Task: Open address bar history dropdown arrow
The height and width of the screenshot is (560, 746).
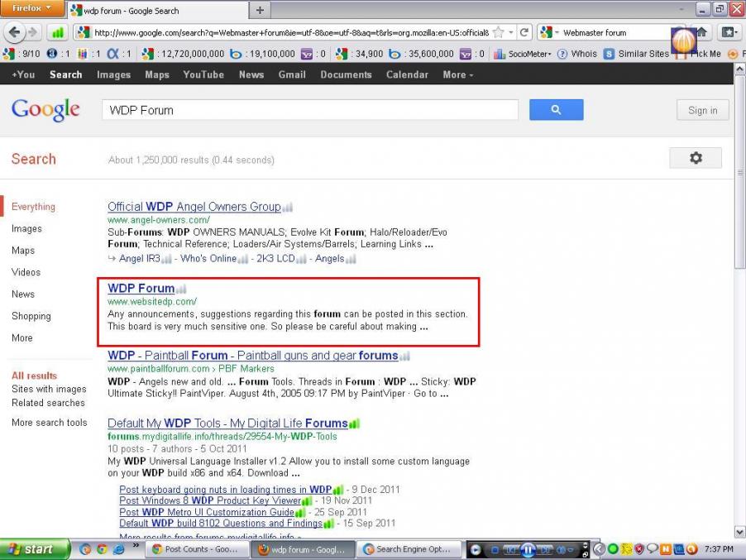Action: point(511,32)
